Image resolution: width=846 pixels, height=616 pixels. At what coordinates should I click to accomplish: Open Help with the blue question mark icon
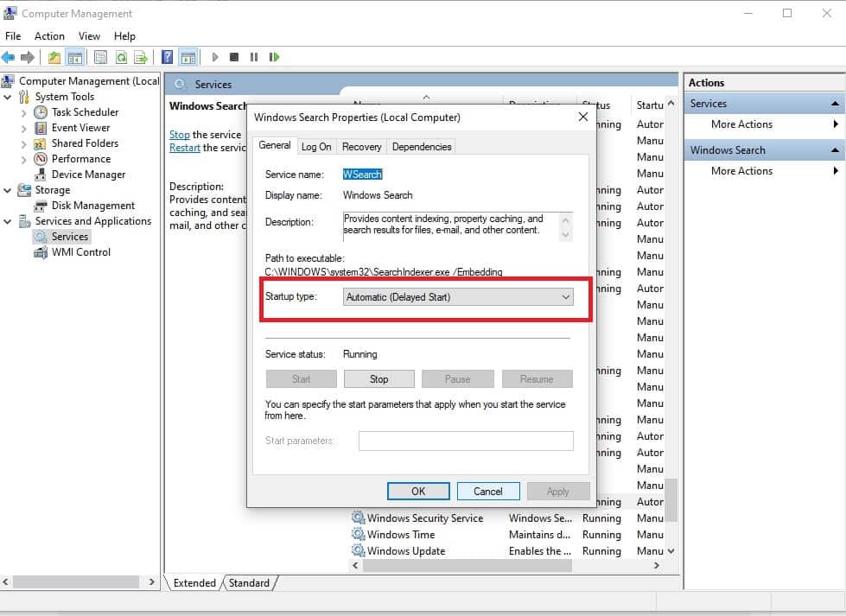[168, 57]
